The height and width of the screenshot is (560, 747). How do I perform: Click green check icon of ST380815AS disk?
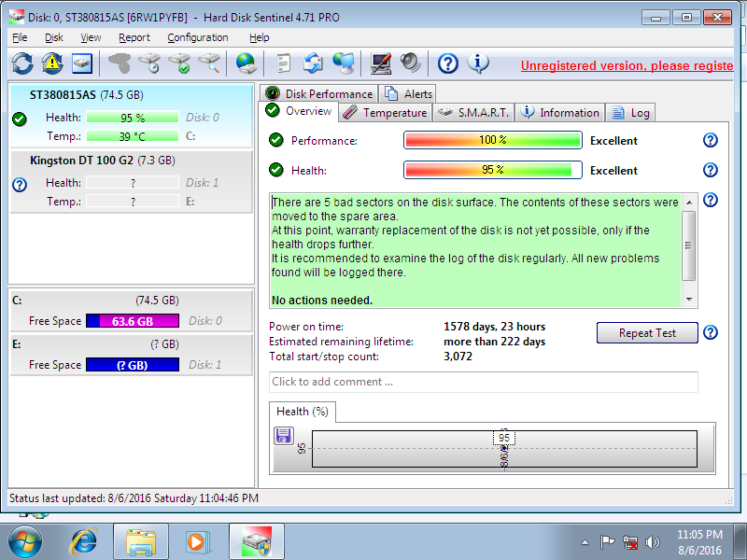click(20, 119)
